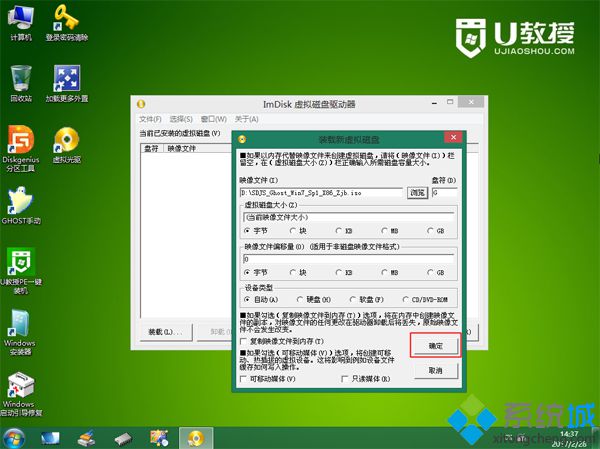Open the 文件(F) menu
Image resolution: width=600 pixels, height=449 pixels.
pyautogui.click(x=150, y=119)
